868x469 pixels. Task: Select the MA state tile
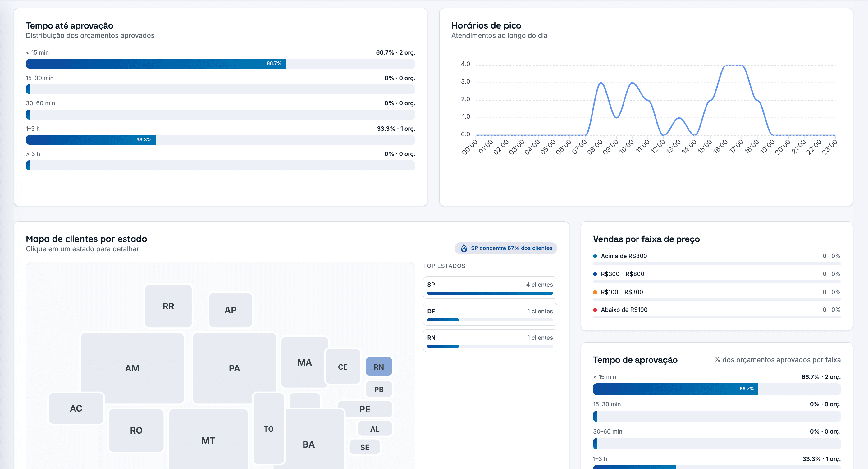click(304, 362)
